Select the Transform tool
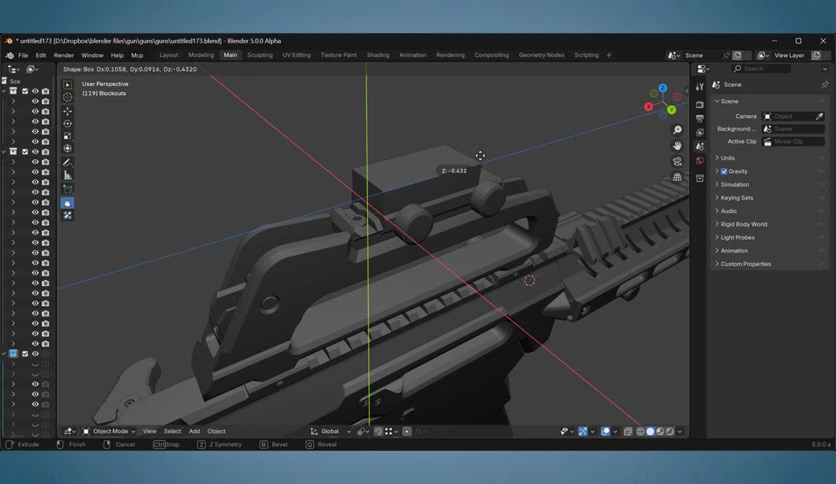The image size is (836, 484). coord(68,148)
